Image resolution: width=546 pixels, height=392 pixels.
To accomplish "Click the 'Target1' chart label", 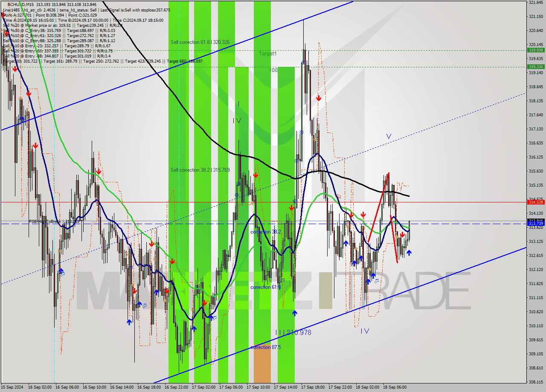I will (x=268, y=54).
